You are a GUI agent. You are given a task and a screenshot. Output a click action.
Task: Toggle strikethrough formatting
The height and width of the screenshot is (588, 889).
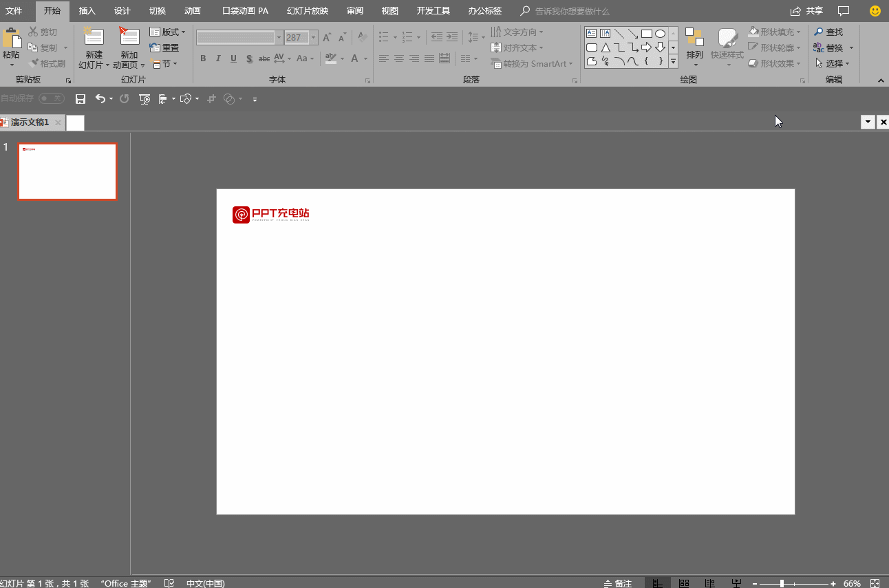click(x=264, y=59)
